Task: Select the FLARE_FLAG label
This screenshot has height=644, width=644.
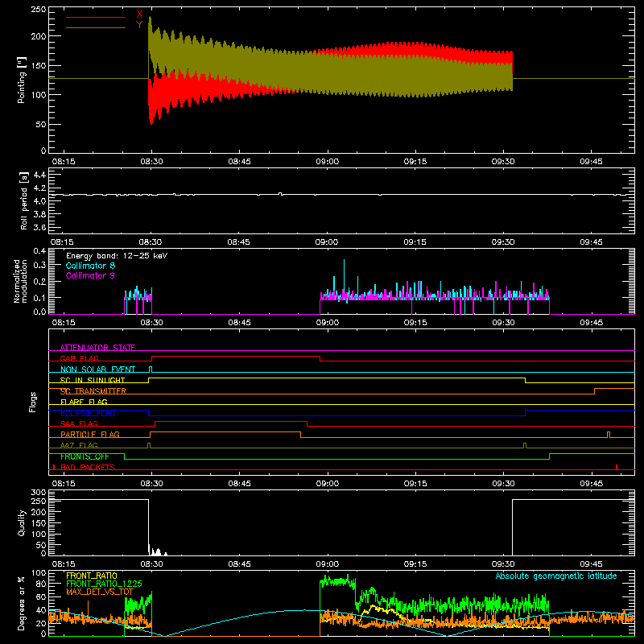Action: coord(84,402)
